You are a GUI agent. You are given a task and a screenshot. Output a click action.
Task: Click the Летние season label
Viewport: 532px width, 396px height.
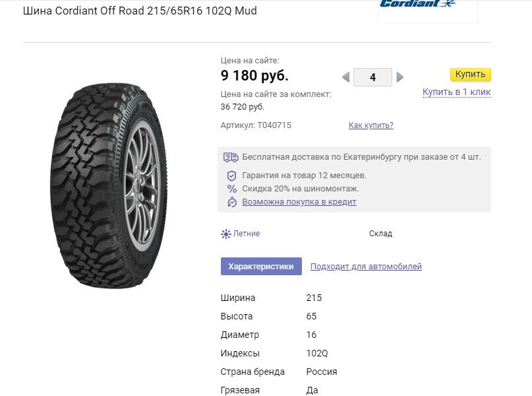pyautogui.click(x=247, y=234)
